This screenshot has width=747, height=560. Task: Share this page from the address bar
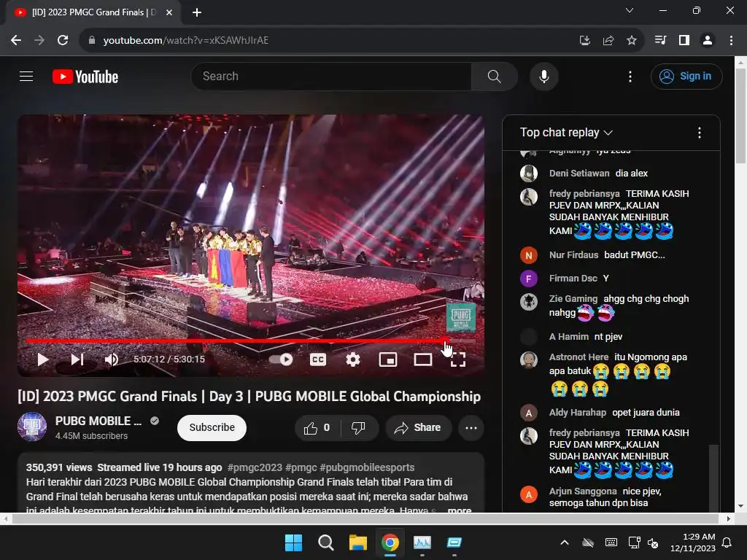point(608,41)
